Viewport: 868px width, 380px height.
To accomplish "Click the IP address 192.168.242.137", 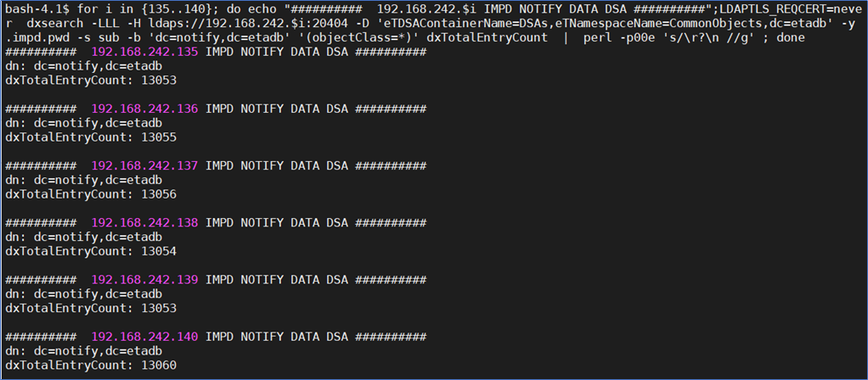I will pos(144,166).
